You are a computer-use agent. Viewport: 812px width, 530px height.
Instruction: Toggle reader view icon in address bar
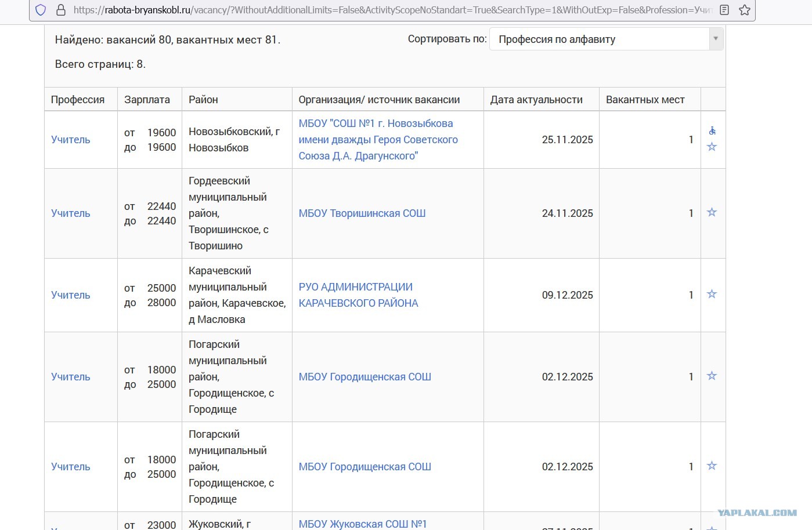(724, 10)
